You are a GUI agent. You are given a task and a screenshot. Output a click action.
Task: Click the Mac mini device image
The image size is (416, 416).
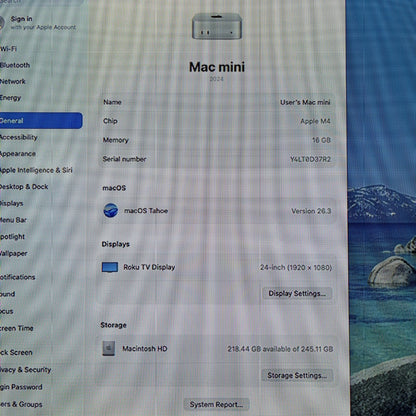(x=217, y=26)
